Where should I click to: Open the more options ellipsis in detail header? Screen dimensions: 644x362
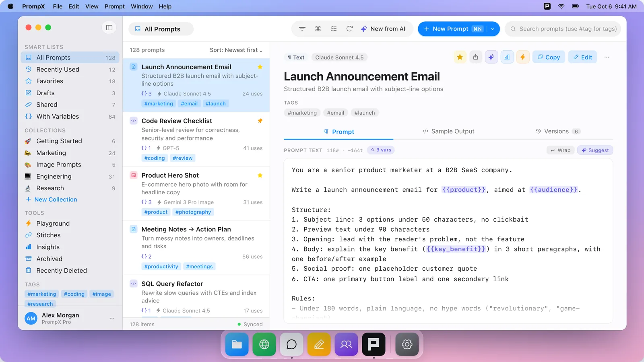click(607, 57)
